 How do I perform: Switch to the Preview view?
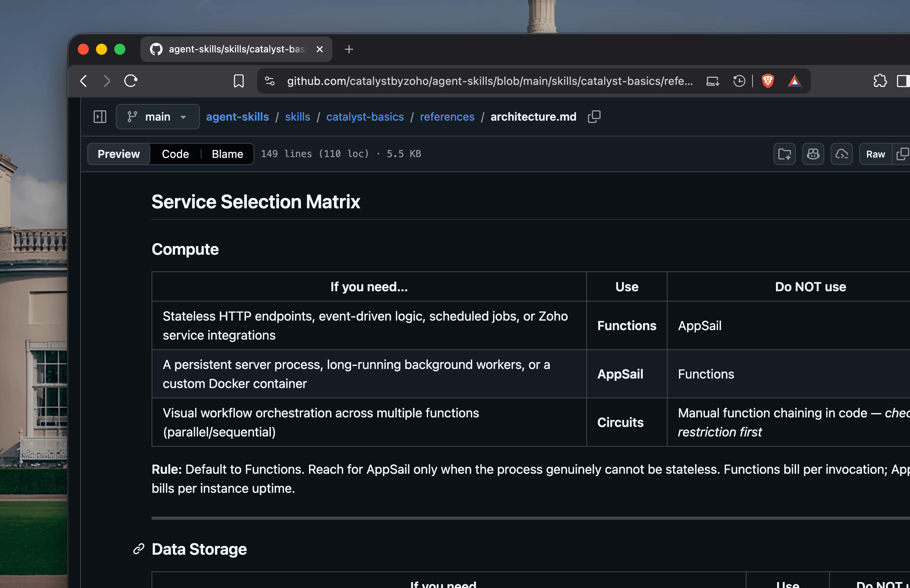(x=119, y=154)
